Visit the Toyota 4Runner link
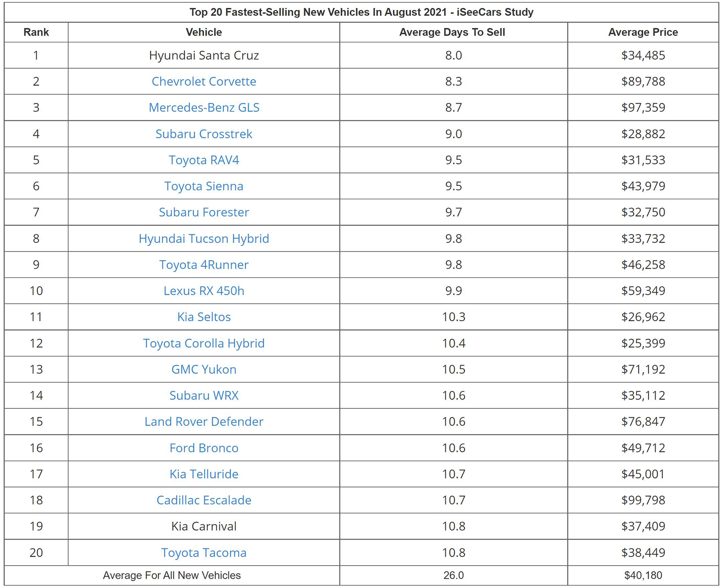The height and width of the screenshot is (588, 722). click(x=204, y=264)
